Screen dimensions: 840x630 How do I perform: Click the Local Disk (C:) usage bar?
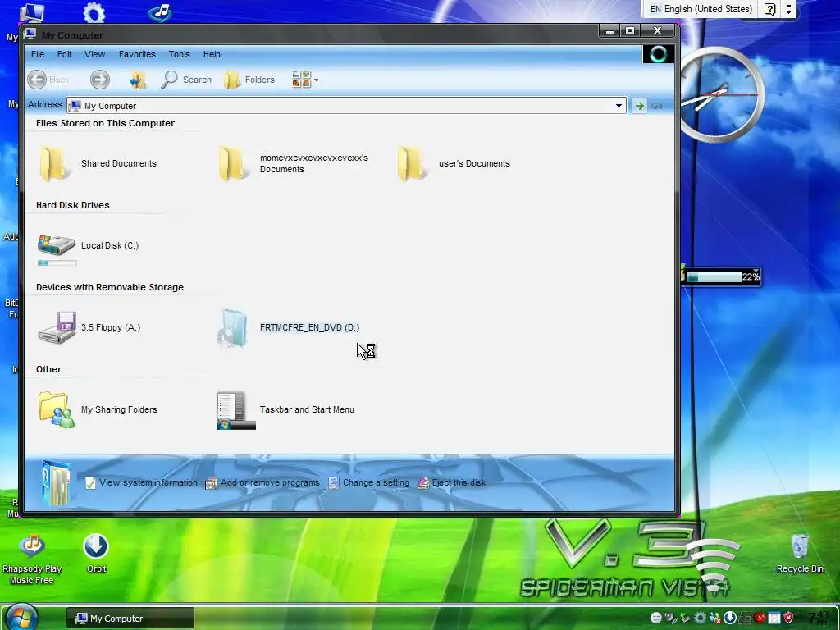click(x=57, y=262)
